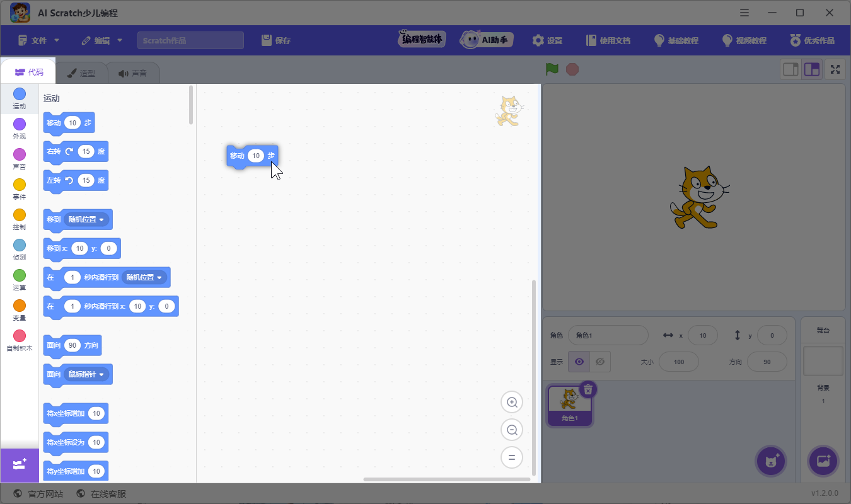Click the 面向 90 方向 block
Image resolution: width=851 pixels, height=504 pixels.
pyautogui.click(x=72, y=346)
